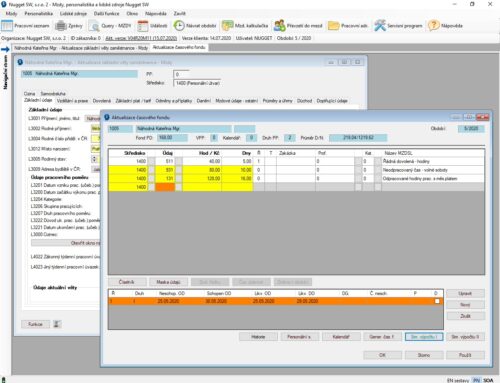Click the Události calendar icon
500x383 pixels.
coord(143,26)
